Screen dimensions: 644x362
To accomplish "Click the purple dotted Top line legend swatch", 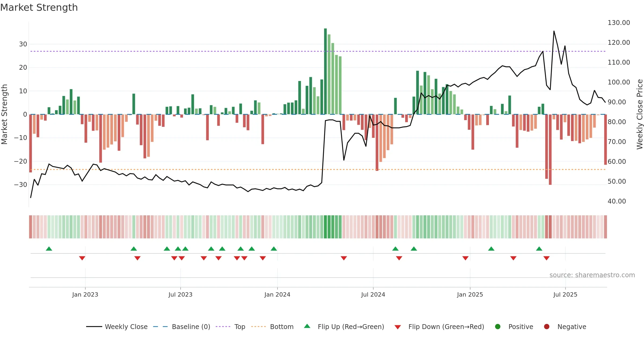I will pos(223,327).
